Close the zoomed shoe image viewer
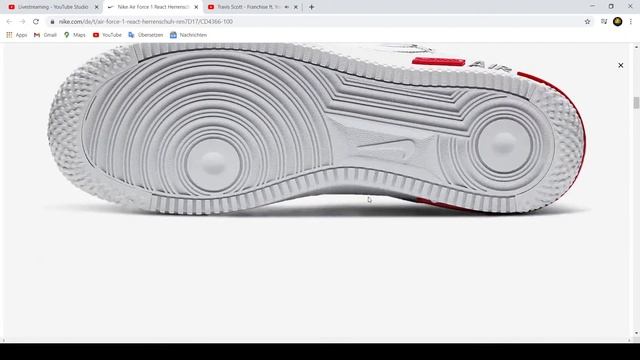 [x=620, y=65]
